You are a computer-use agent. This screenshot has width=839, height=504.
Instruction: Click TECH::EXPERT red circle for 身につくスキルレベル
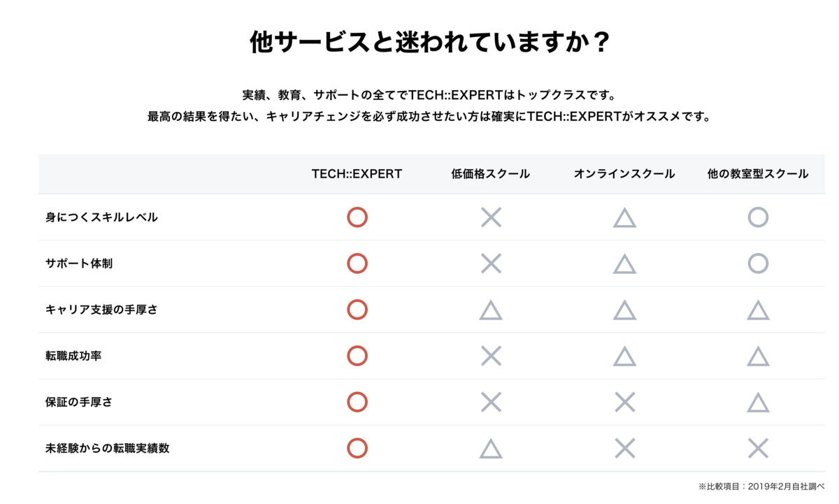pos(357,217)
